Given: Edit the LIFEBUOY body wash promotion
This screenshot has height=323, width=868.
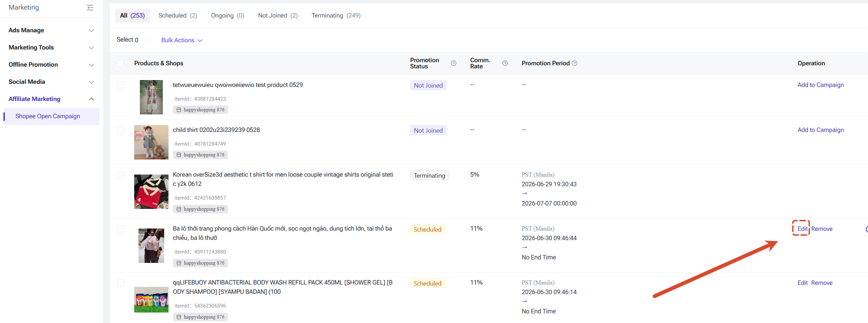Looking at the screenshot, I should [x=802, y=283].
